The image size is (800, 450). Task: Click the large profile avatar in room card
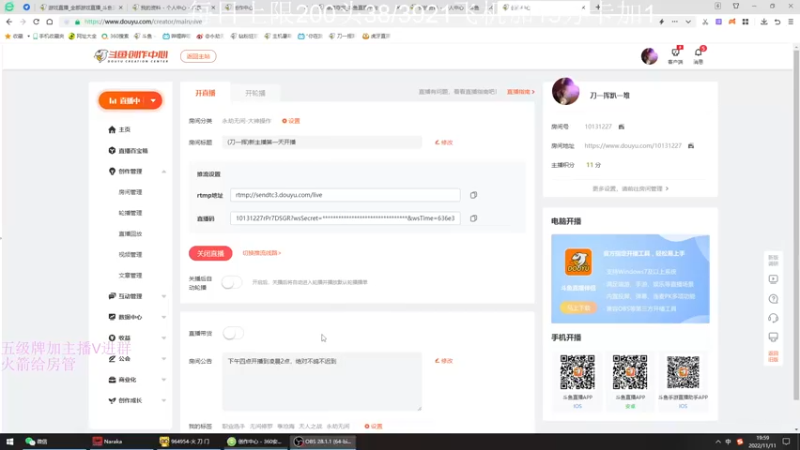[565, 92]
